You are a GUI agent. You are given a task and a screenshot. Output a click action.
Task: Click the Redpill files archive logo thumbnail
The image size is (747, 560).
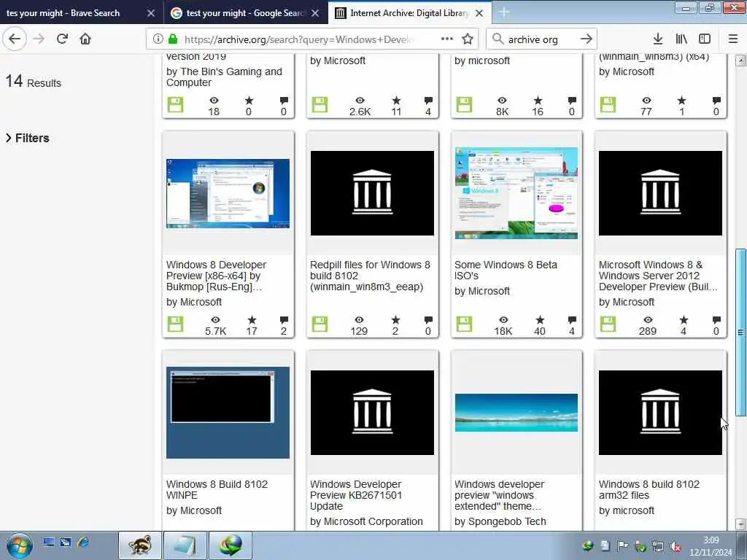[372, 192]
